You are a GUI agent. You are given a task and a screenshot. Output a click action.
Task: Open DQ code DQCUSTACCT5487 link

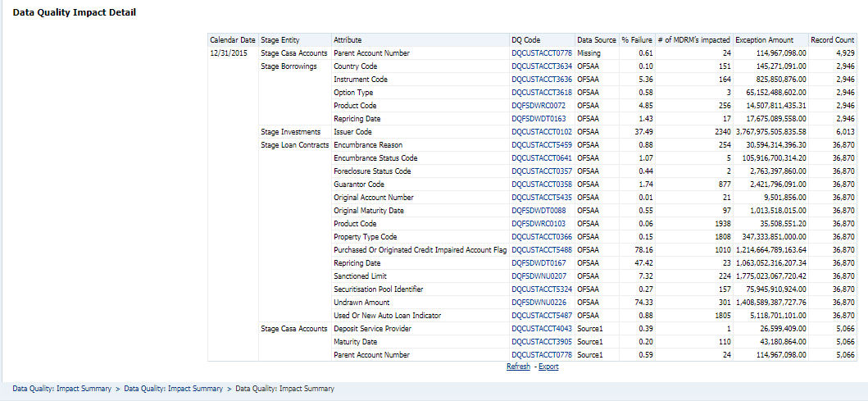point(542,315)
